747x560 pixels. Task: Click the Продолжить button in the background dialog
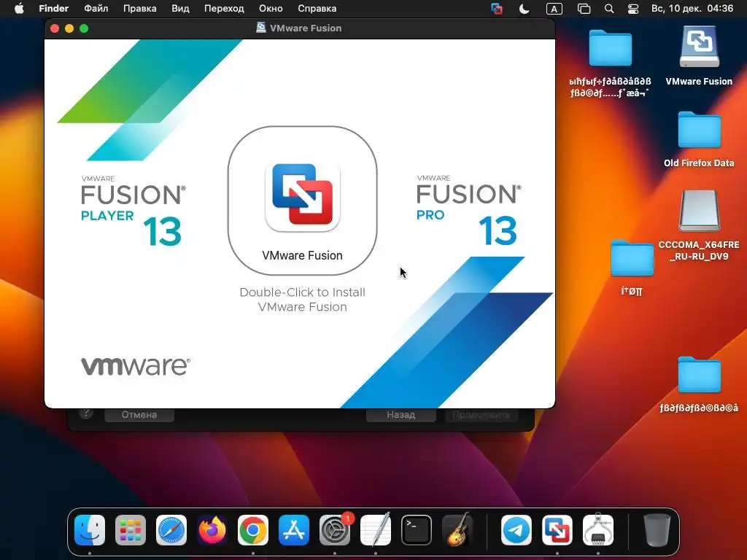(x=481, y=415)
